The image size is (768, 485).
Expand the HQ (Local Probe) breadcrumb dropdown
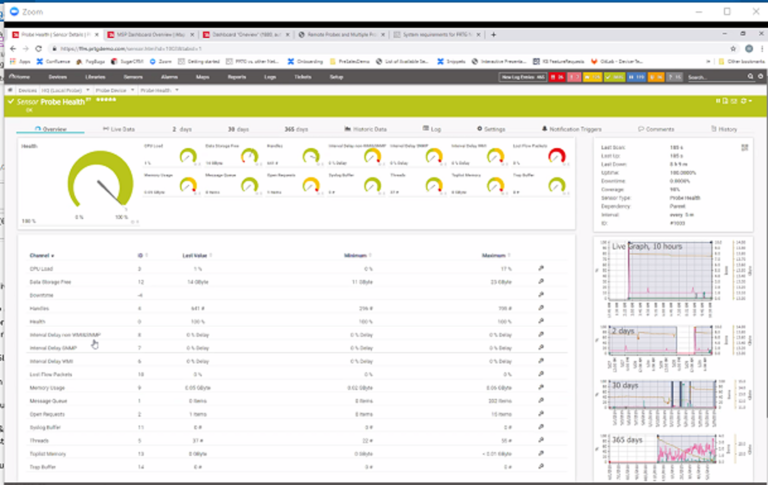pos(88,90)
